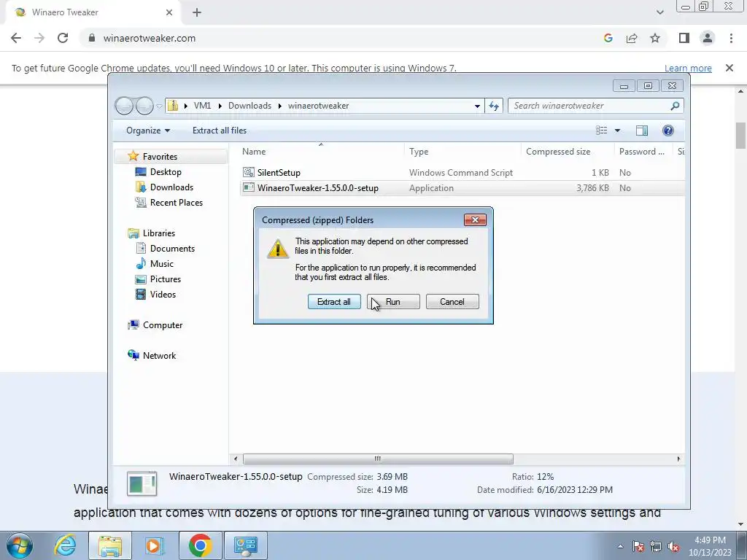Open Windows Media Player from taskbar
This screenshot has height=560, width=747.
coord(155,545)
